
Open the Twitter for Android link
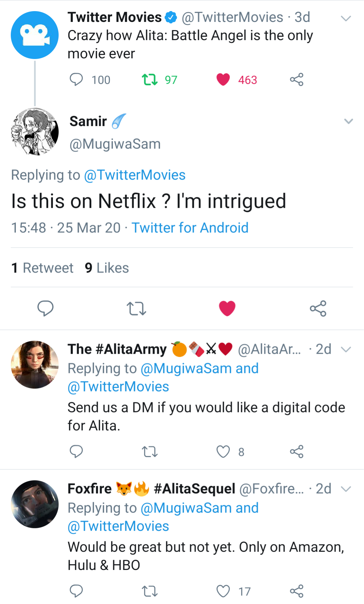coord(190,228)
